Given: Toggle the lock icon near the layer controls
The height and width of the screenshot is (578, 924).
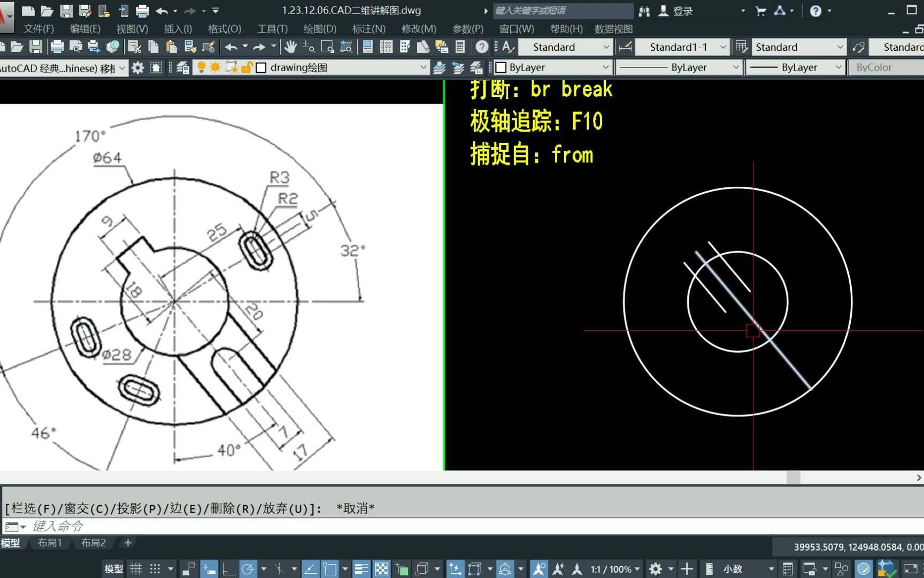Looking at the screenshot, I should pyautogui.click(x=245, y=67).
